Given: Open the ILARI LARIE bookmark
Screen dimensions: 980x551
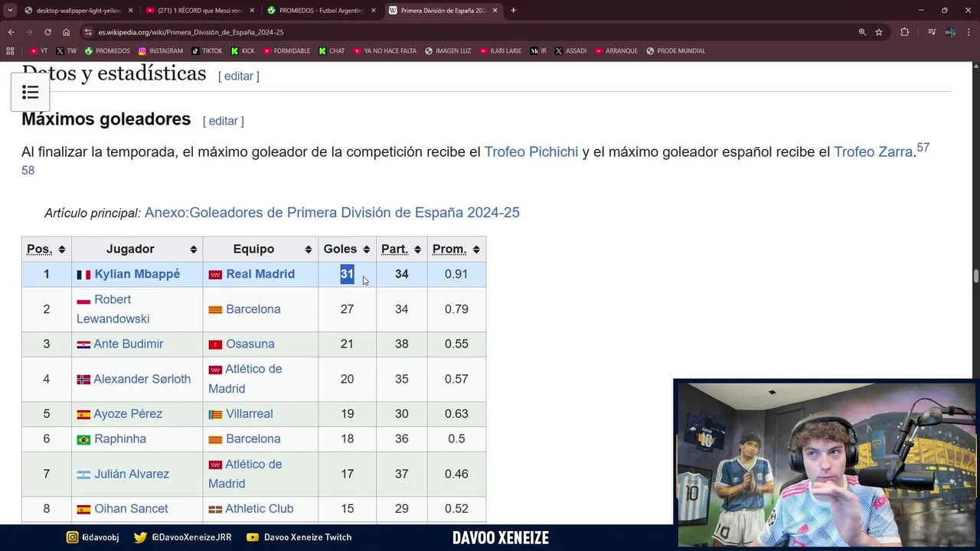Looking at the screenshot, I should [x=501, y=51].
